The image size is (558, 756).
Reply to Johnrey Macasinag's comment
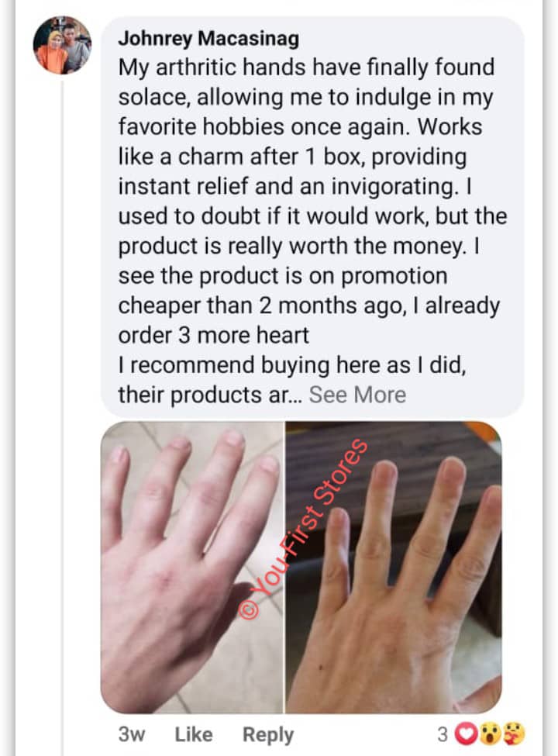[x=268, y=735]
